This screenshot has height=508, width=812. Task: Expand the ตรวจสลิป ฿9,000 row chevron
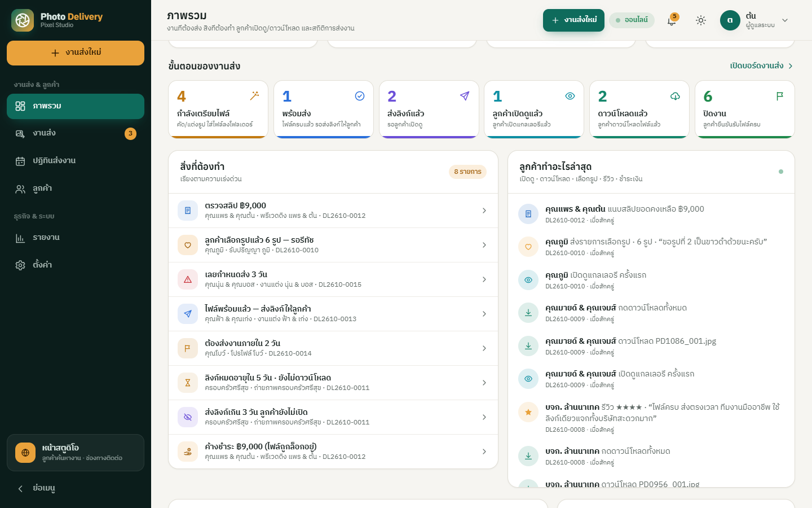tap(484, 211)
